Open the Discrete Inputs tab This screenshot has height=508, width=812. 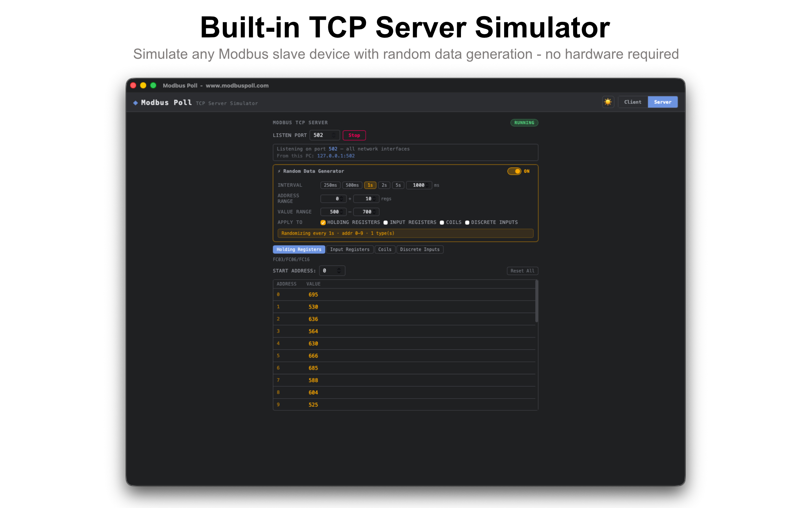point(420,250)
